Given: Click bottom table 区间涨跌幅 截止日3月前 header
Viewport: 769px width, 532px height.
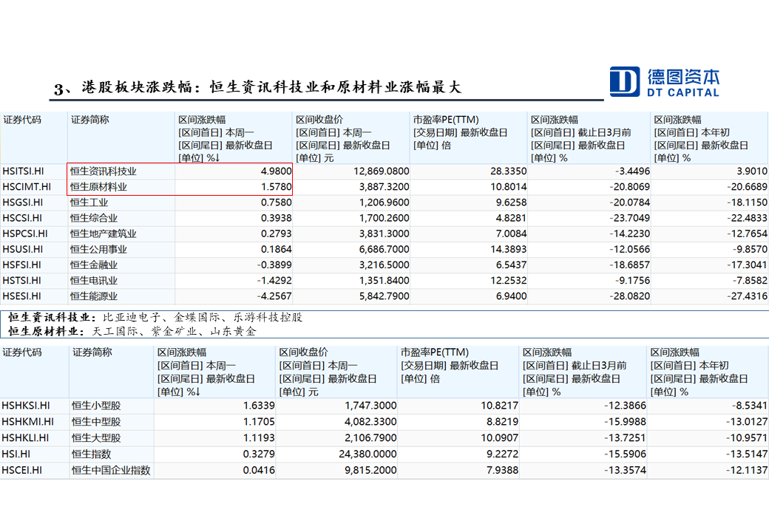Looking at the screenshot, I should coord(582,372).
